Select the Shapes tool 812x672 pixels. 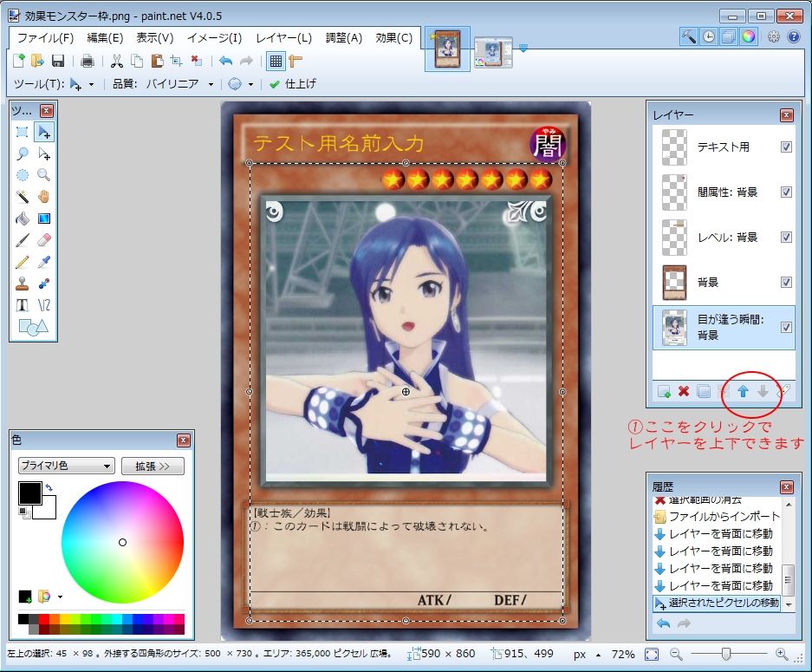click(x=33, y=327)
